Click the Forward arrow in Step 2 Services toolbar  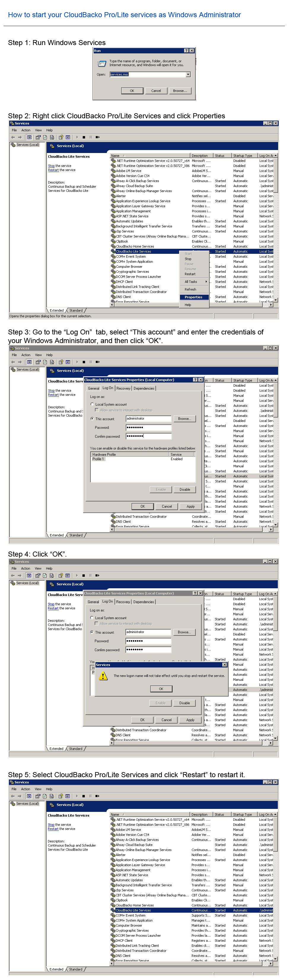pos(20,137)
